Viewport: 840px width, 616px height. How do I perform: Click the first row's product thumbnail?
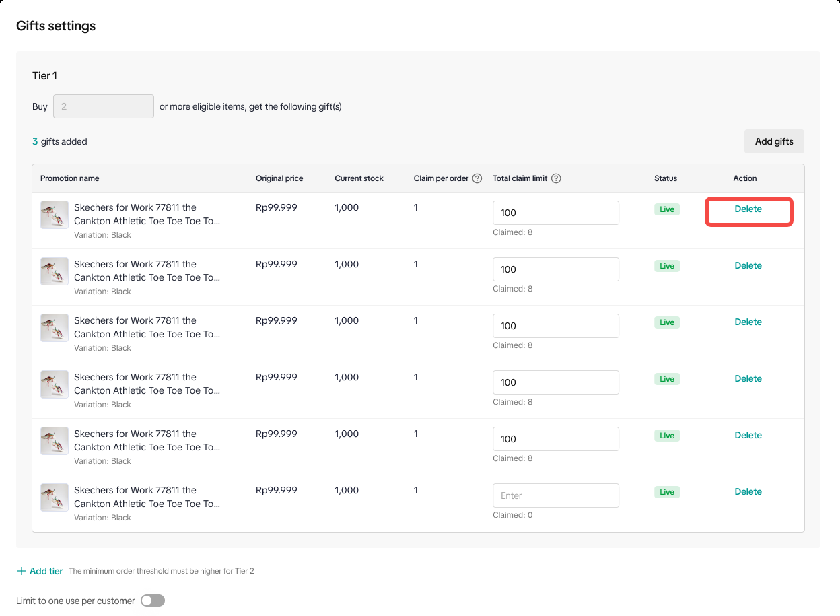[55, 215]
